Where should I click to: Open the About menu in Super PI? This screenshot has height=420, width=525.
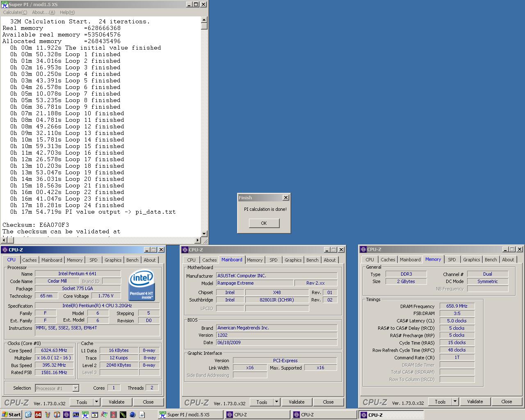tap(43, 12)
